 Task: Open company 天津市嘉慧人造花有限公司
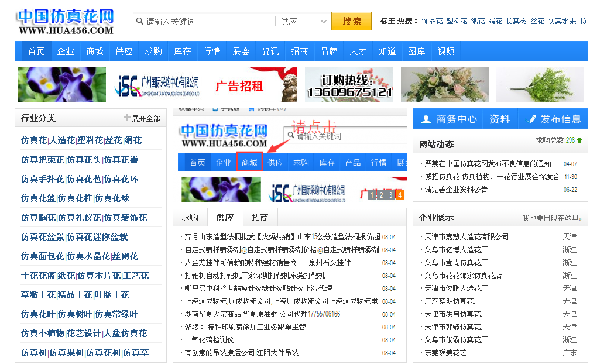[x=466, y=237]
